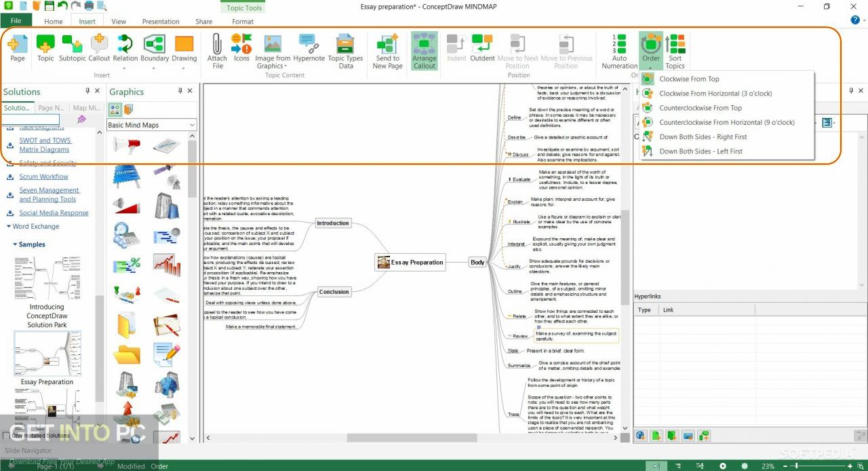868x471 pixels.
Task: Select the second Graphics panel view icon
Action: pyautogui.click(x=128, y=109)
